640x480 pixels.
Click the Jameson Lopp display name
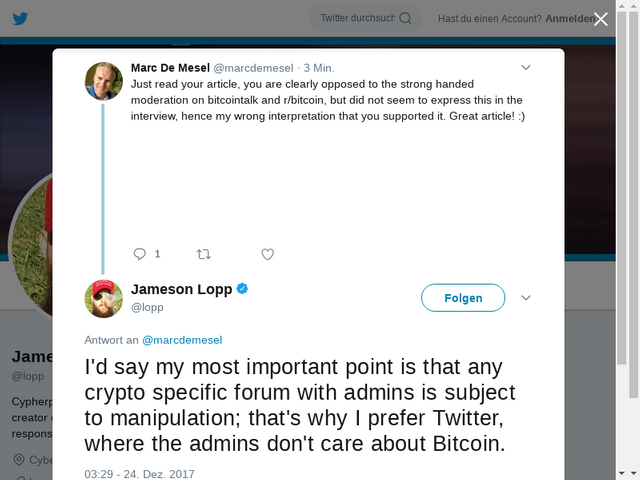(181, 289)
